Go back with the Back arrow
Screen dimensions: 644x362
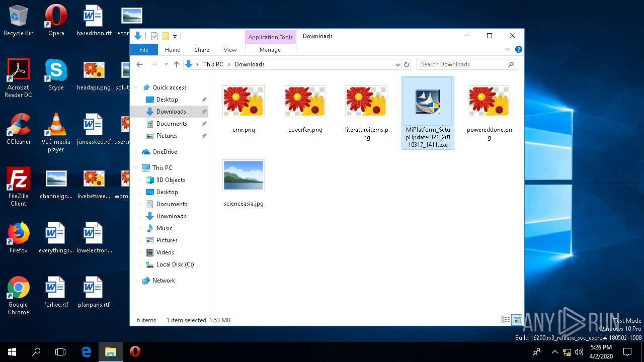(x=140, y=64)
